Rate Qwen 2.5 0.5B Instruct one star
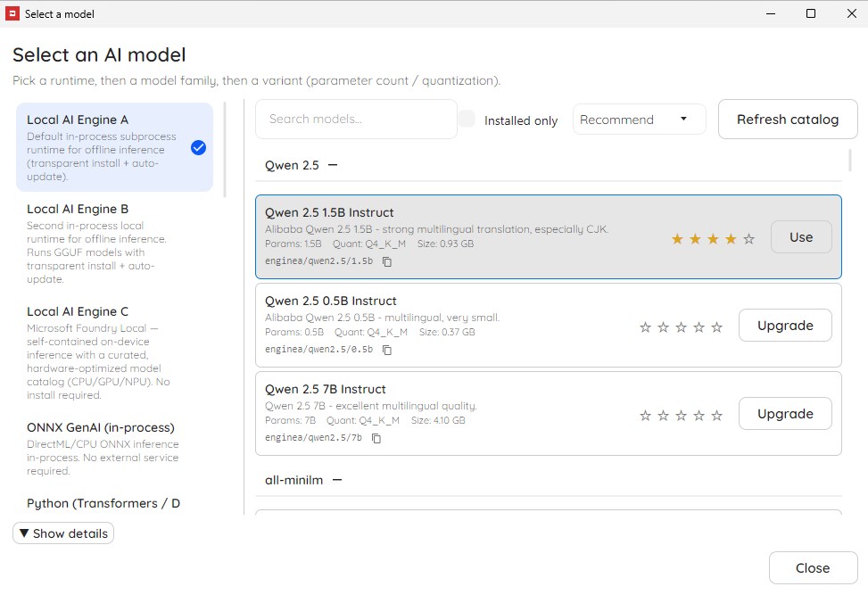 [x=645, y=327]
